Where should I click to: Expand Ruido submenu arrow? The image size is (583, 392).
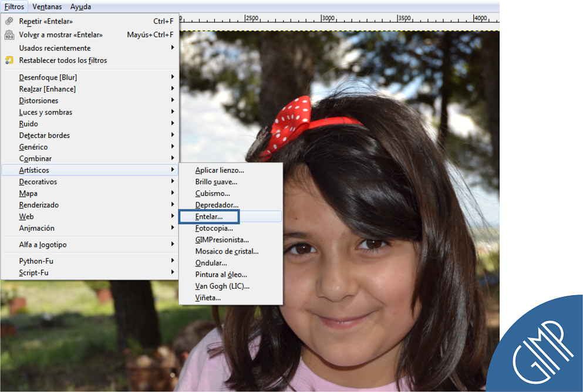(173, 123)
